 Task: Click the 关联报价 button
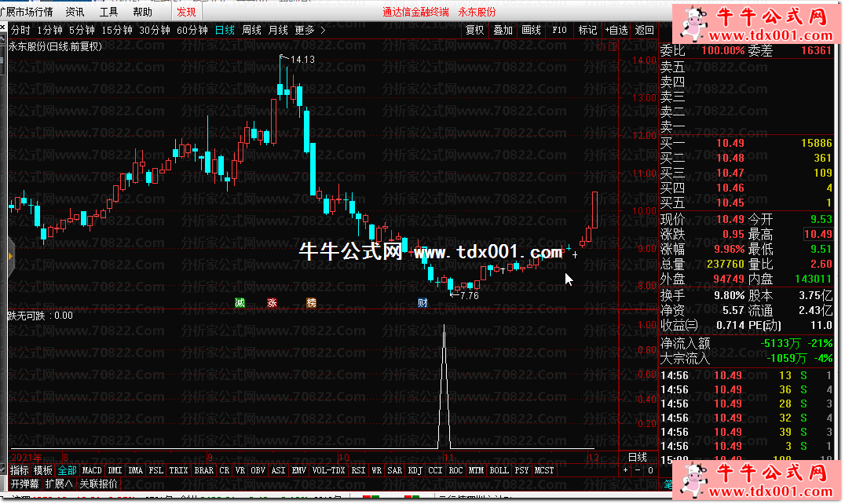point(99,484)
